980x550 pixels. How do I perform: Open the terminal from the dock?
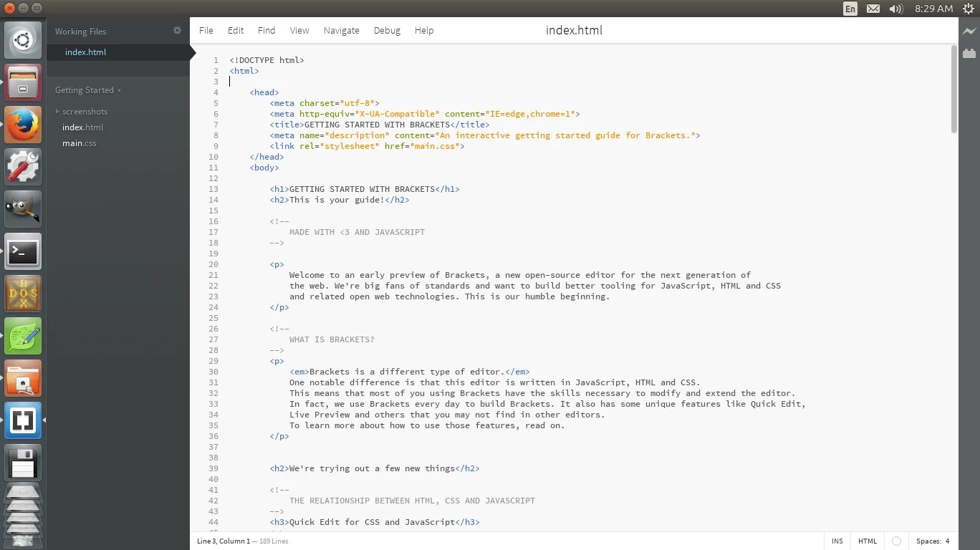coord(23,251)
